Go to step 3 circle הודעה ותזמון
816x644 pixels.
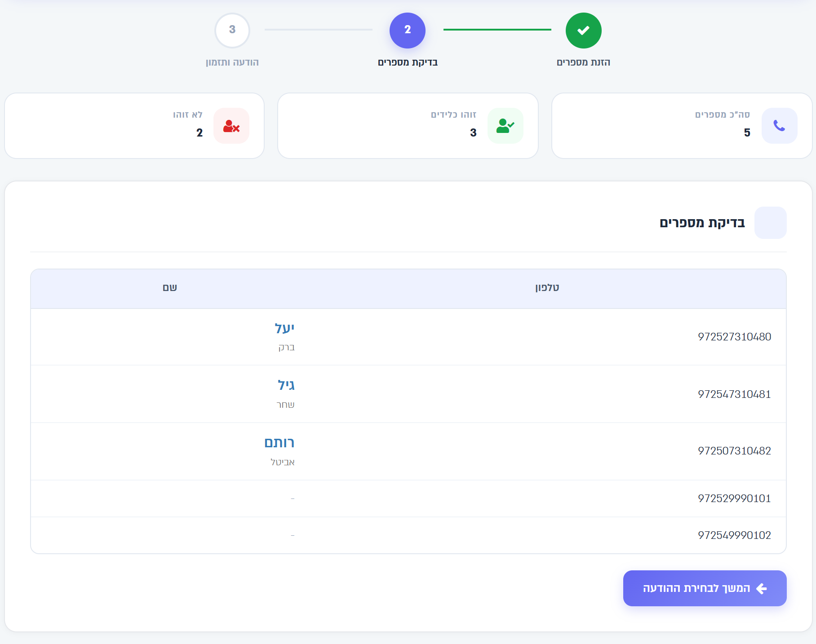[x=232, y=31]
